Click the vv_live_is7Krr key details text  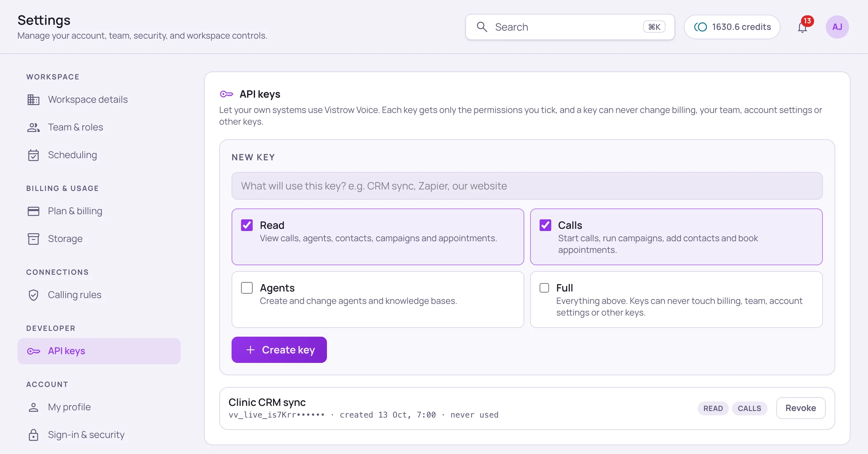pos(363,415)
